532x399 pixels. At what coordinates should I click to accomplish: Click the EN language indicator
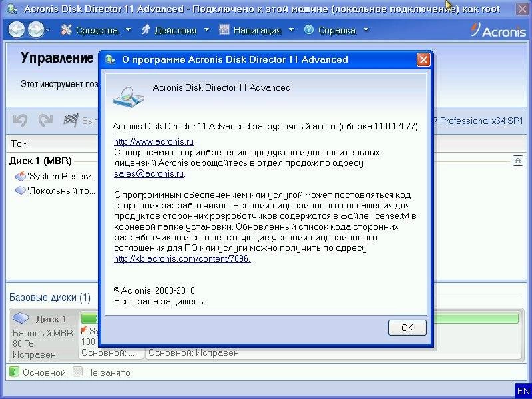[523, 391]
